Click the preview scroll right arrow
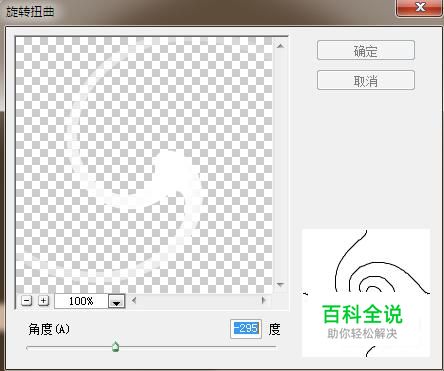The image size is (444, 371). [x=264, y=300]
